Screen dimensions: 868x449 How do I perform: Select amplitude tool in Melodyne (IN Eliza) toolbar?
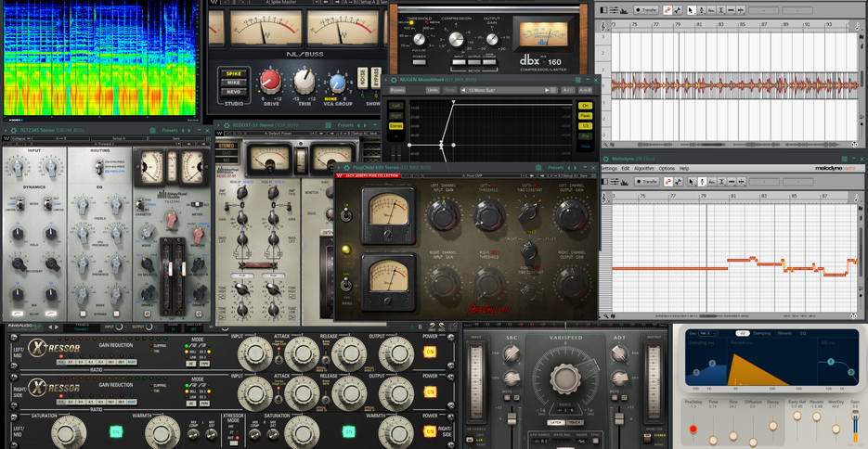(722, 182)
